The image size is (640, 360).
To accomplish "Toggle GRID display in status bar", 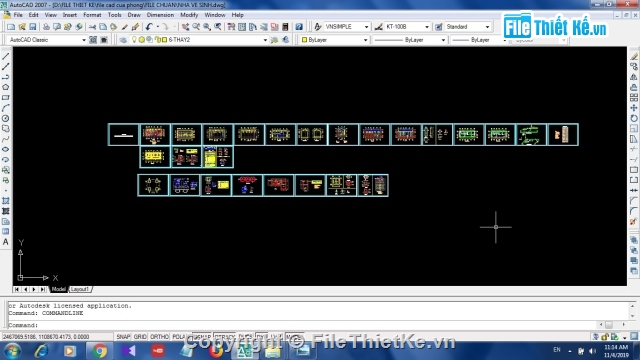I will (140, 337).
